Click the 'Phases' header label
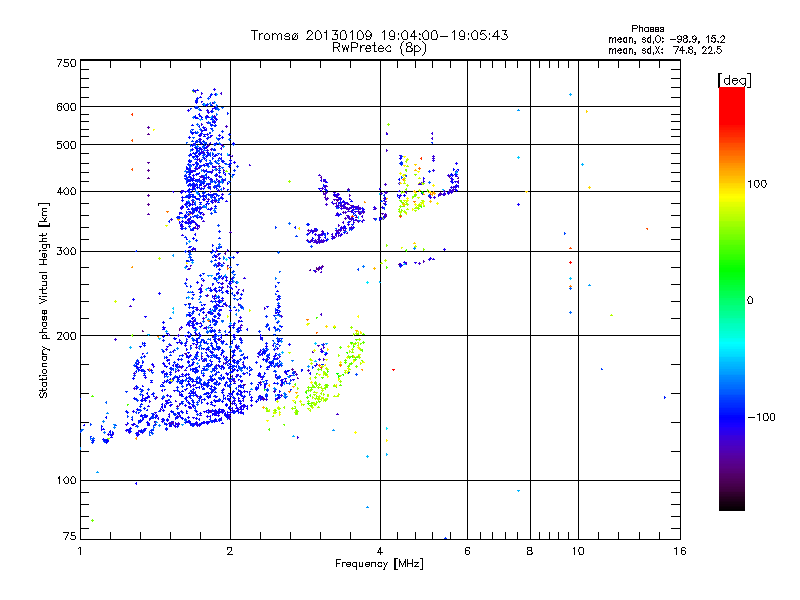The width and height of the screenshot is (800, 600). tap(647, 29)
